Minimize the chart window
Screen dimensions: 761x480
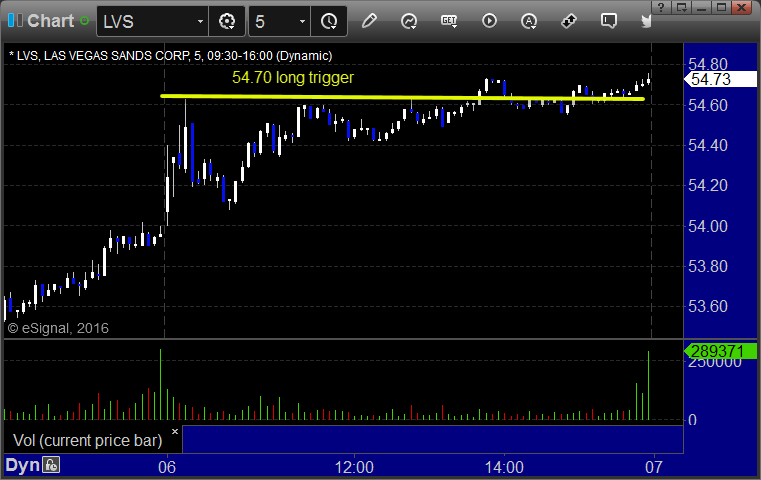701,7
